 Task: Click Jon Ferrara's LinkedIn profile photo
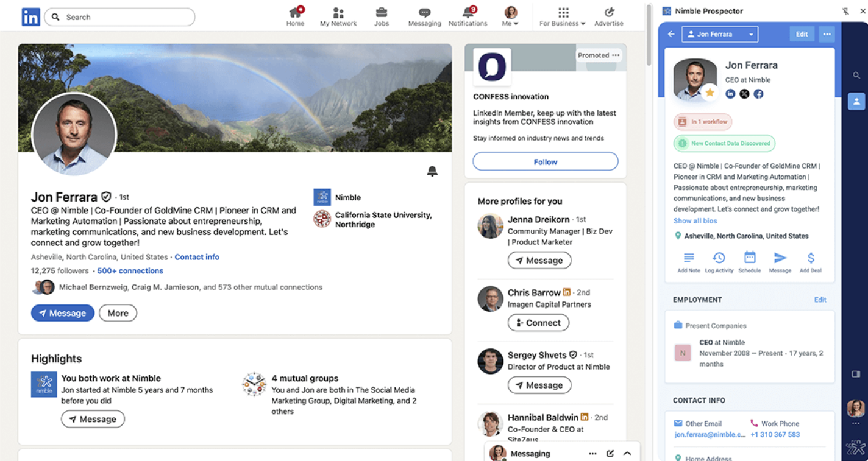pos(74,134)
